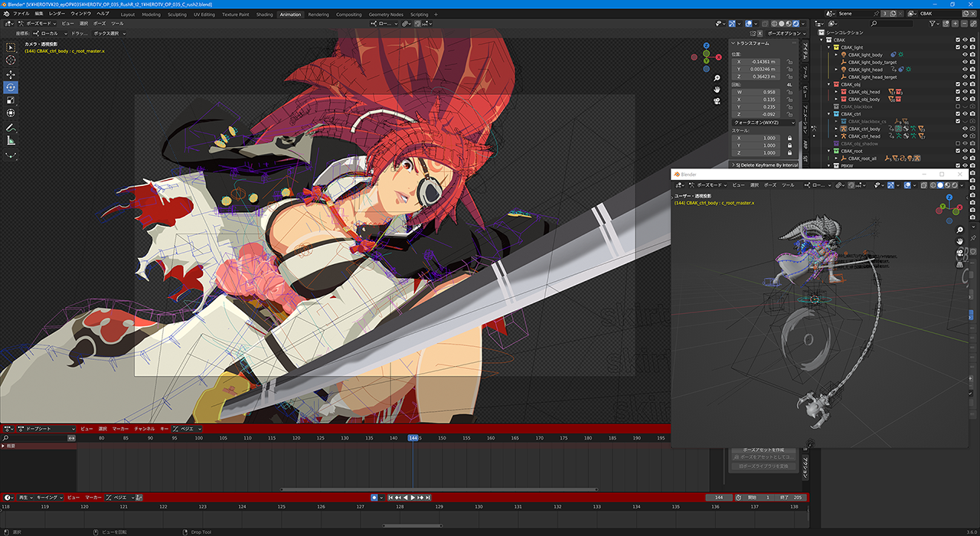Click the blue Z axis on navigation gizmo
Viewport: 980px width, 536px height.
coord(705,46)
